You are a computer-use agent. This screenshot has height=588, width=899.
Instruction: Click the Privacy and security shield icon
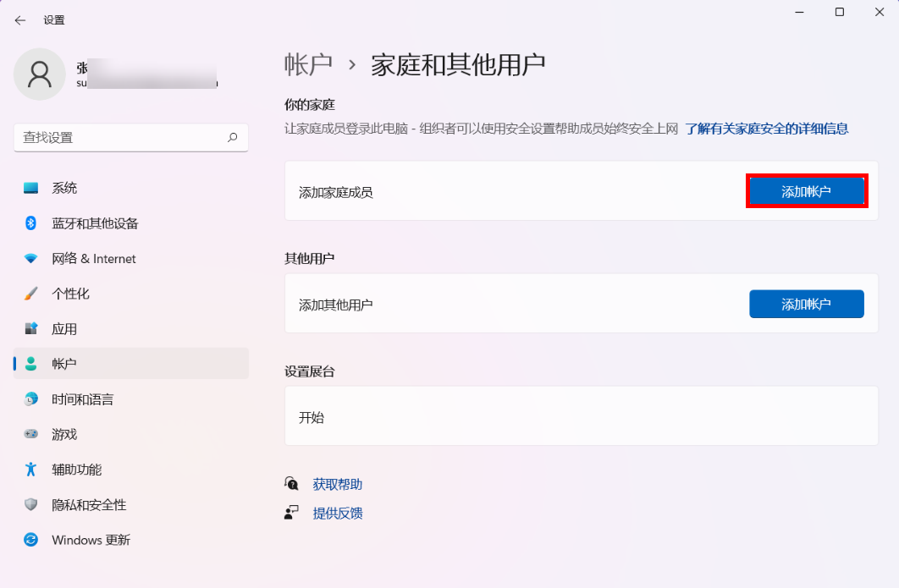[x=31, y=505]
